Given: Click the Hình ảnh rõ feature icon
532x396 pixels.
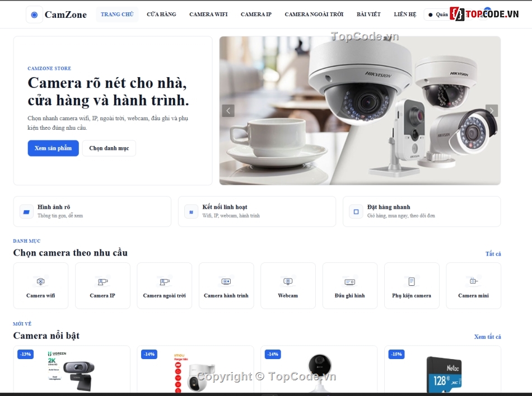Looking at the screenshot, I should 26,212.
